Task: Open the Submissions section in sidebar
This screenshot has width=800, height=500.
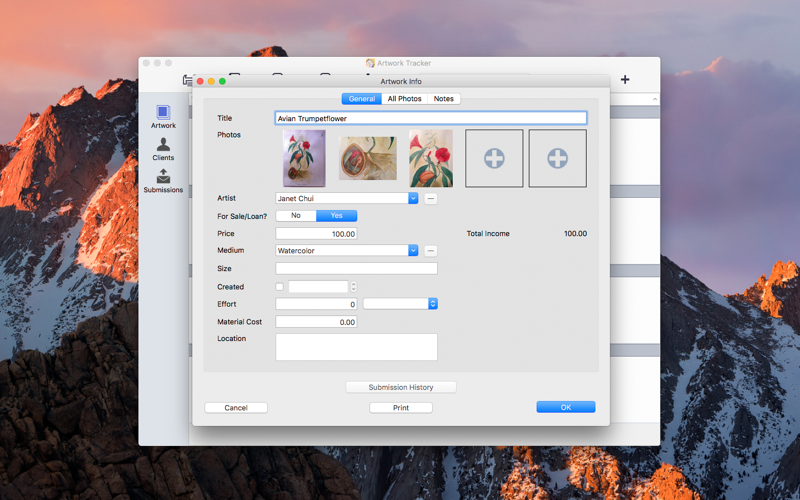Action: pos(163,181)
